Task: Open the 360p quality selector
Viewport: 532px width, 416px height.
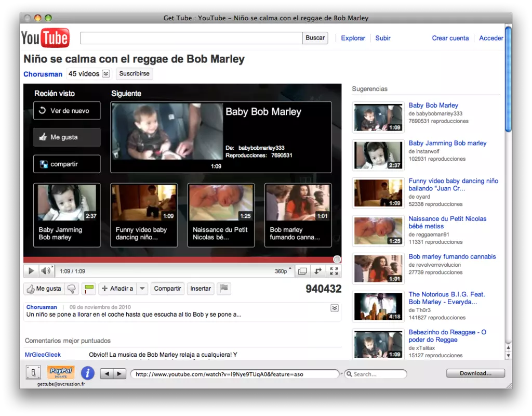Action: tap(283, 271)
